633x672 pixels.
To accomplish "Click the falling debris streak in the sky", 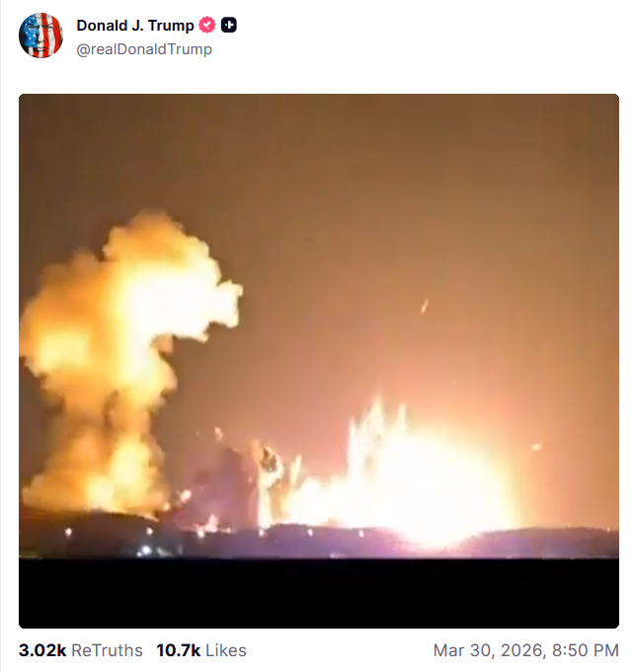I will tap(425, 306).
